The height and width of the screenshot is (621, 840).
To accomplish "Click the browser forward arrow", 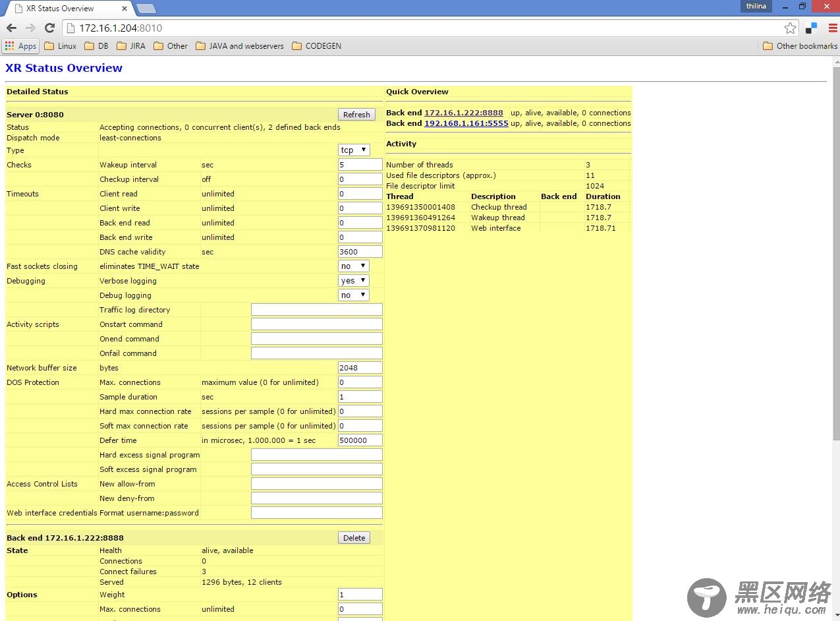I will point(30,28).
